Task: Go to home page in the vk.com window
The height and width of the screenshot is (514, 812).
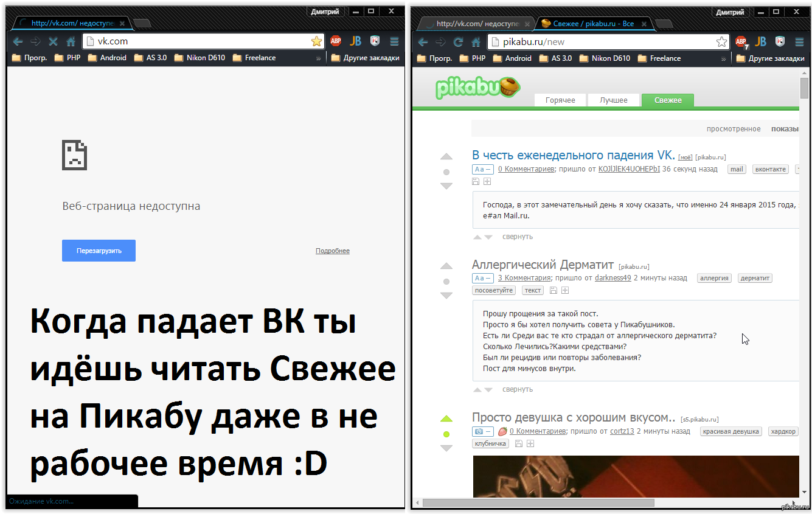Action: coord(71,41)
